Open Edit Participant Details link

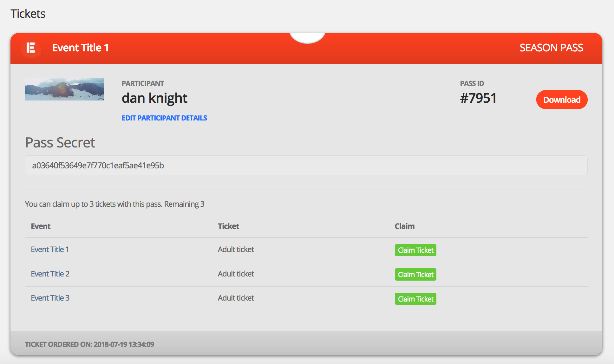pyautogui.click(x=164, y=118)
